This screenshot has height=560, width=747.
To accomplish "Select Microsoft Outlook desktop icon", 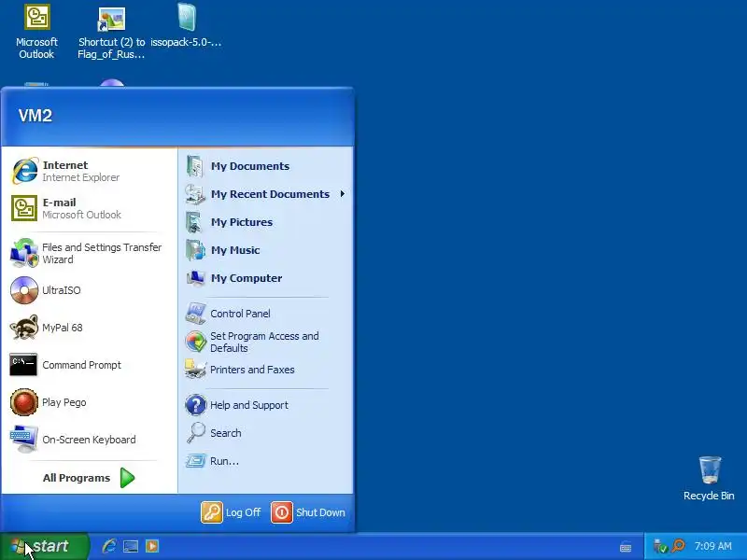I will tap(36, 33).
